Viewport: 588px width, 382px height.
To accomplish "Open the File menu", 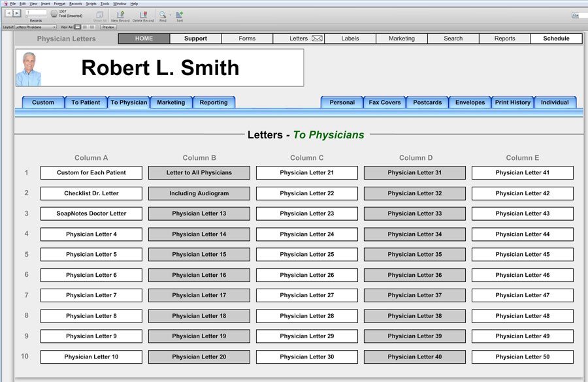I will click(x=13, y=3).
